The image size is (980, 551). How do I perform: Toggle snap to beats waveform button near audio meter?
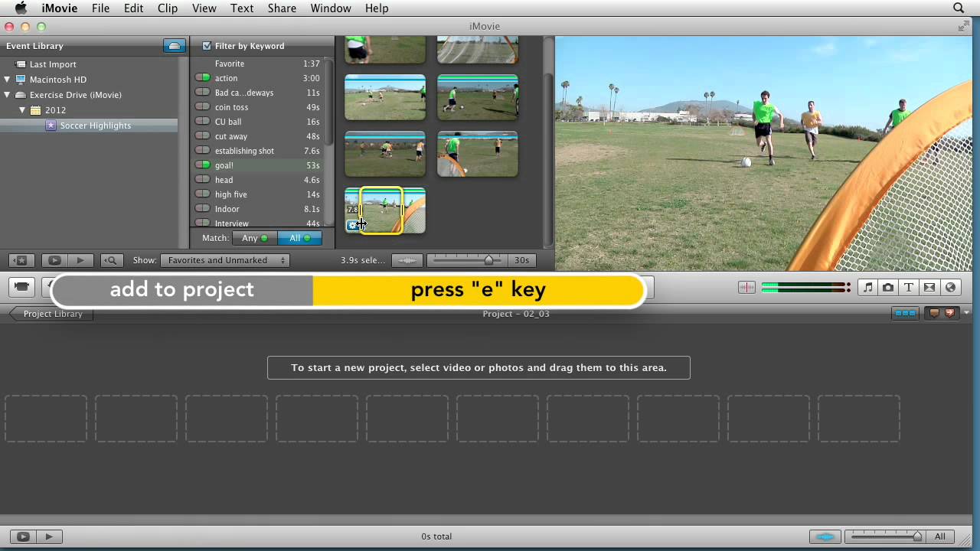(x=746, y=288)
